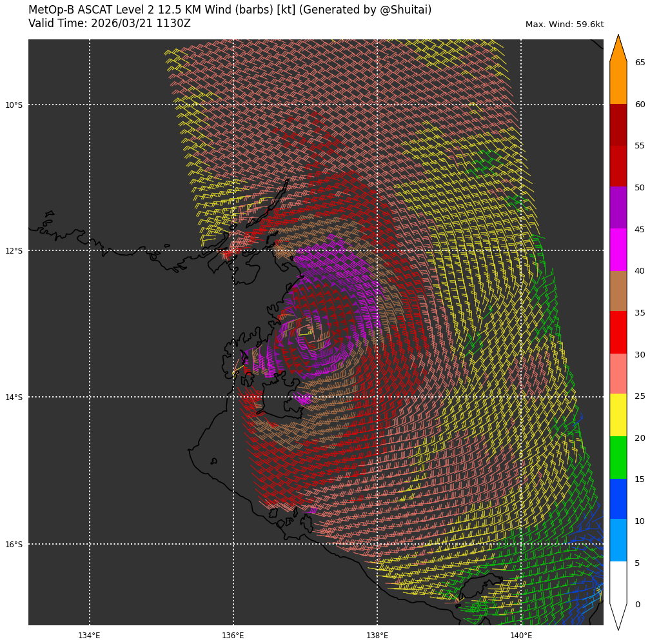Select the 140°E longitude tick label
Viewport: 650px width, 644px height.
coord(521,636)
